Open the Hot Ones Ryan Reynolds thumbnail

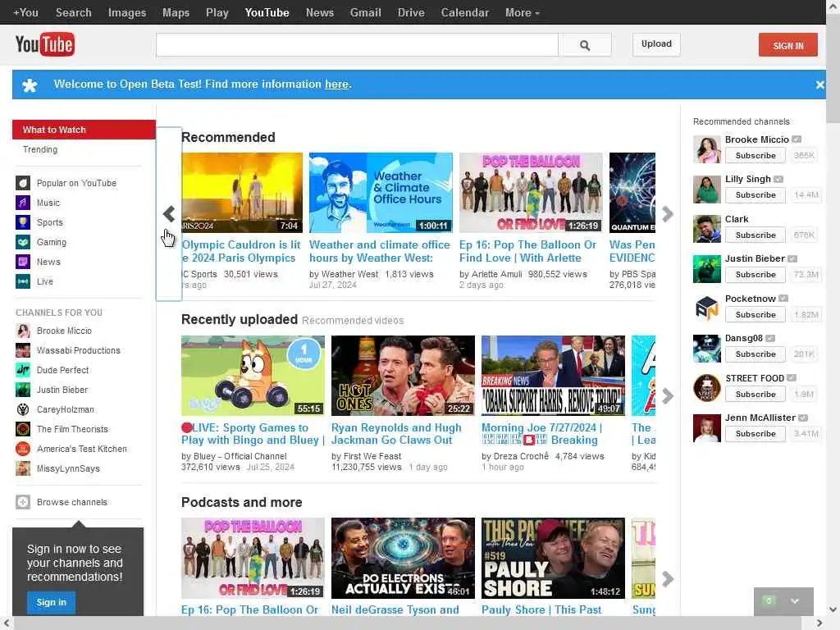click(403, 376)
